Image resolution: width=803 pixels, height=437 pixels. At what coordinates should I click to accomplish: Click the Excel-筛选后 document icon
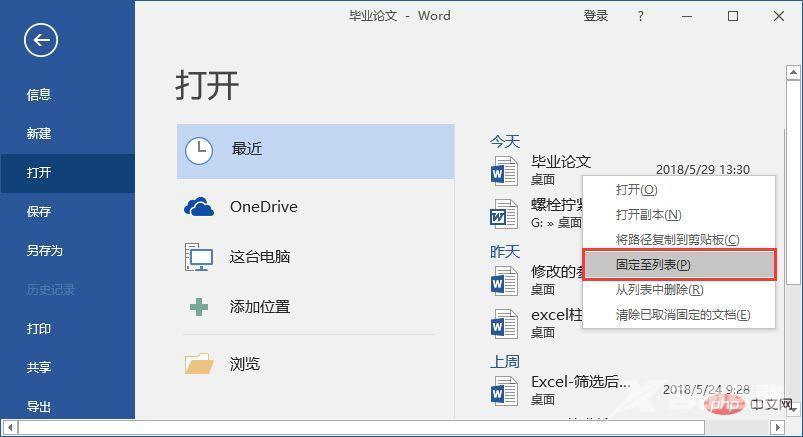click(504, 390)
